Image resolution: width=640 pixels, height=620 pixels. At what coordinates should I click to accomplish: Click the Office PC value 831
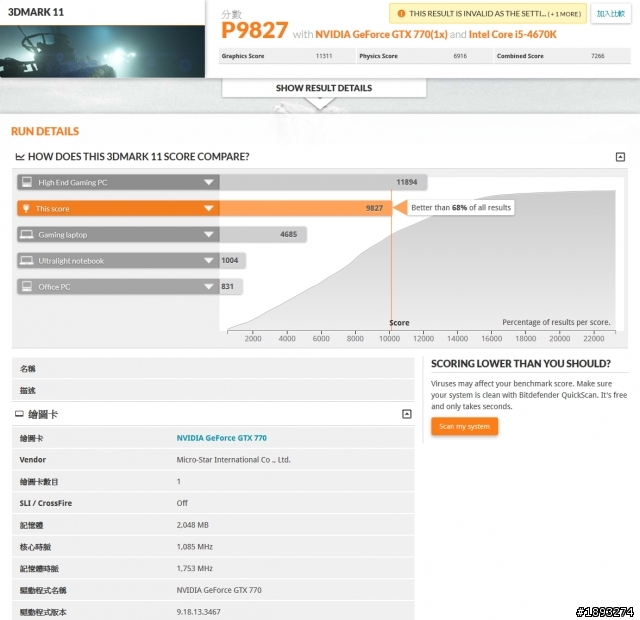click(227, 287)
